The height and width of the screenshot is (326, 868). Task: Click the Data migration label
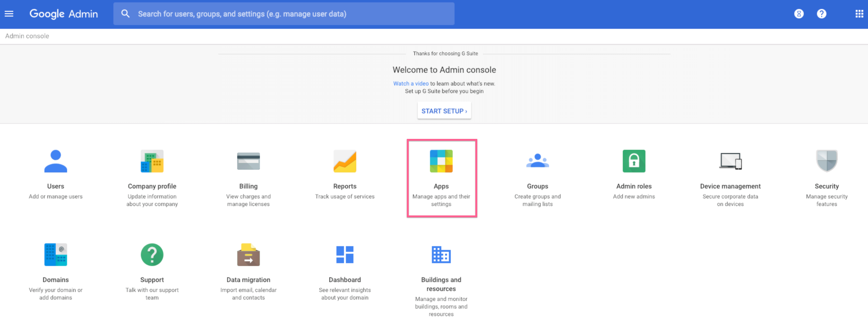point(249,280)
